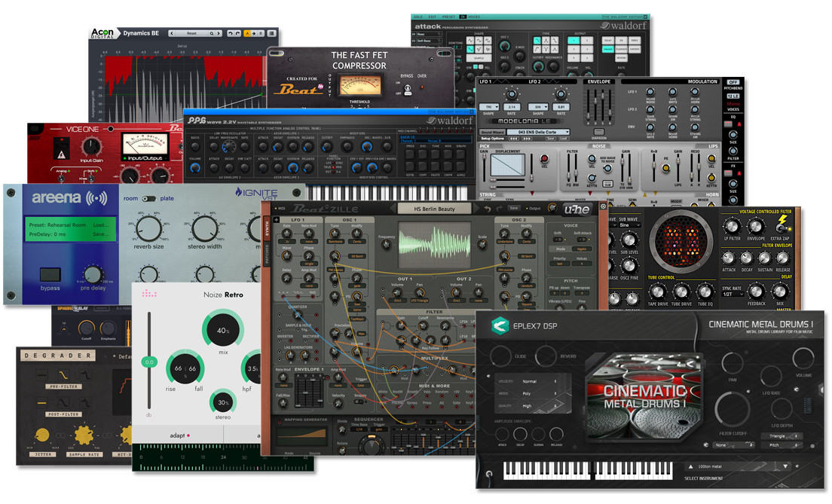Click the back arrow on Cinematic Metal Drums image
This screenshot has height=504, width=832.
[x=690, y=364]
